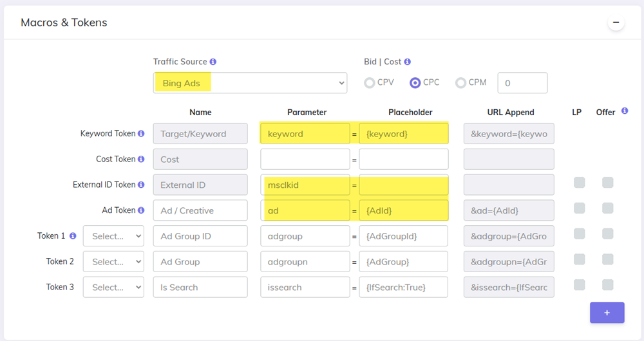Toggle LP checkbox in Token 2 row
The image size is (644, 341).
579,259
